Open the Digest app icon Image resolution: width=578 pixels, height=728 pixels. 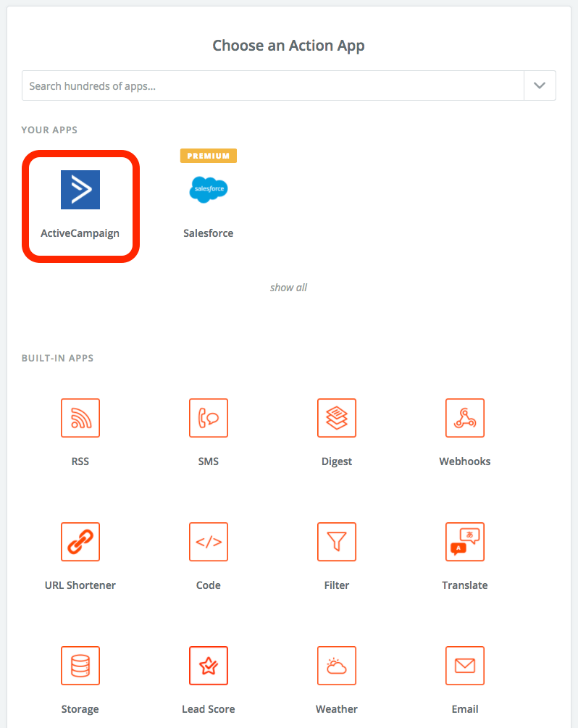click(337, 418)
